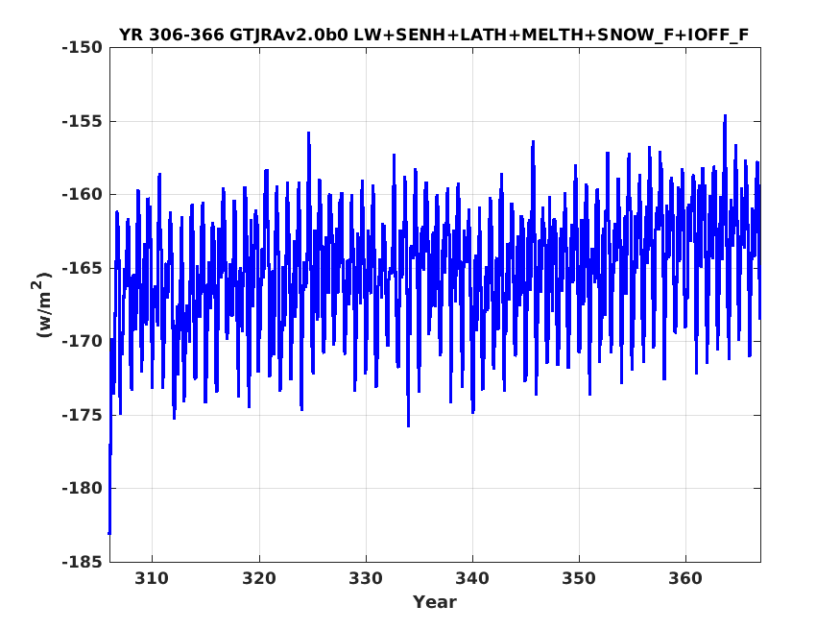Image resolution: width=840 pixels, height=630 pixels.
Task: Click the y-axis tick label -180
Action: click(82, 488)
